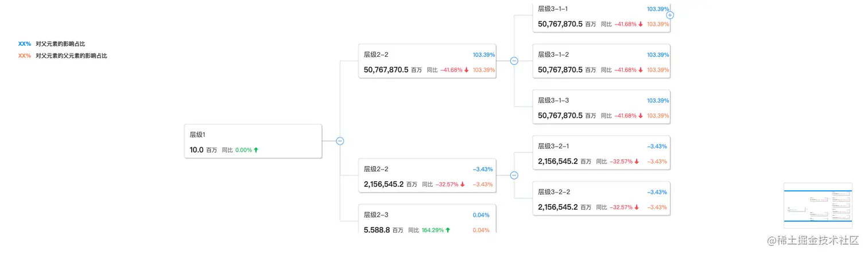Click the minimap overview thumbnail
Image resolution: width=868 pixels, height=255 pixels.
(x=817, y=206)
